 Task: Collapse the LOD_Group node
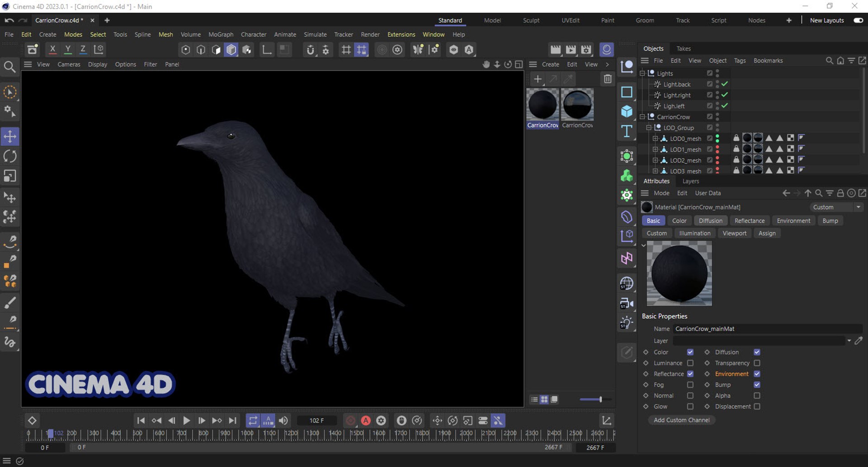point(649,128)
